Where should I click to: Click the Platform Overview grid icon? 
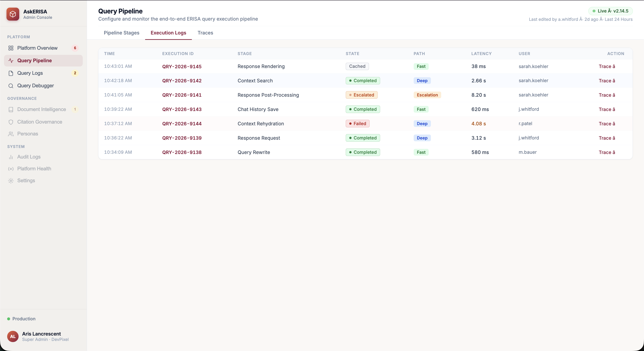coord(11,48)
